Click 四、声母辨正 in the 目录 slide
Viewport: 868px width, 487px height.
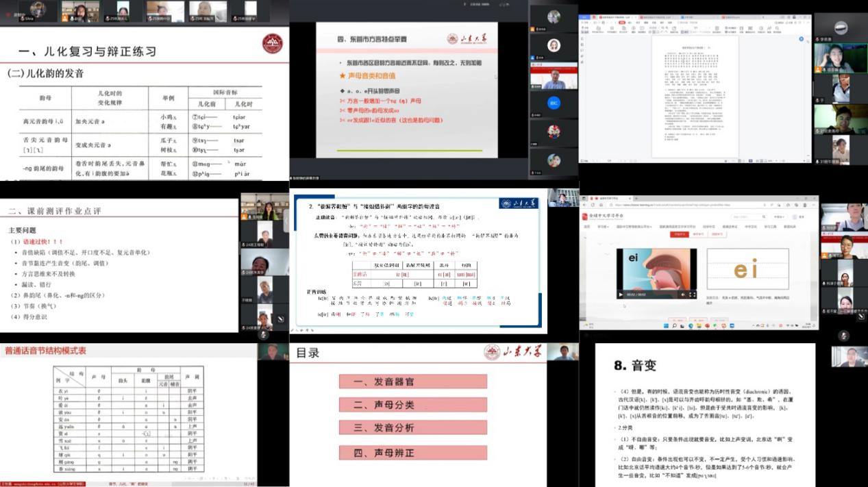click(413, 452)
